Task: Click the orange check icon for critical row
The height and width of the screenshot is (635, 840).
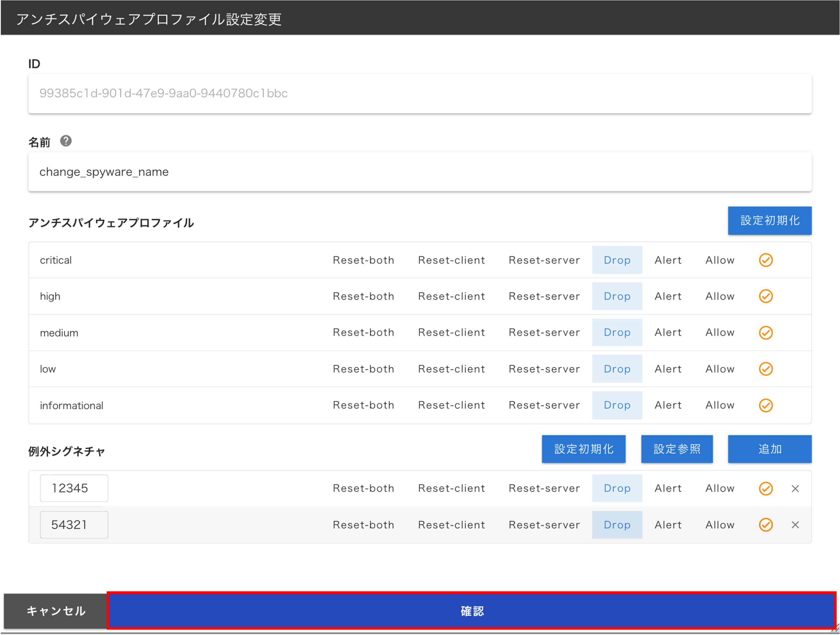Action: [766, 260]
